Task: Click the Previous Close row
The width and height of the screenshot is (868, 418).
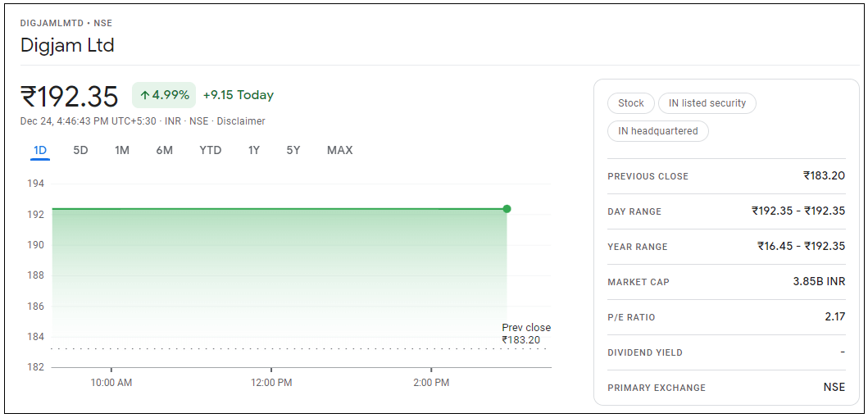Action: 725,176
